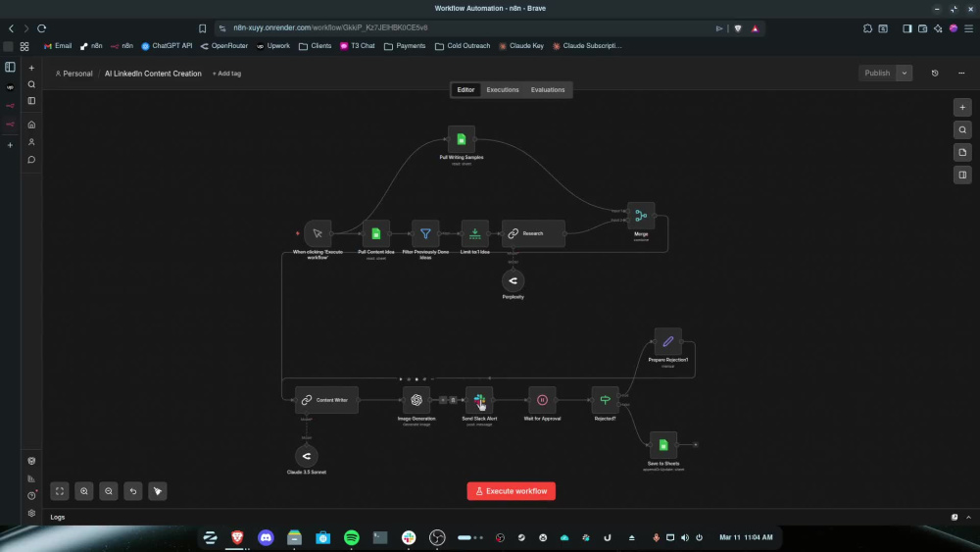Open Discord from the taskbar
This screenshot has height=552, width=980.
[x=266, y=537]
